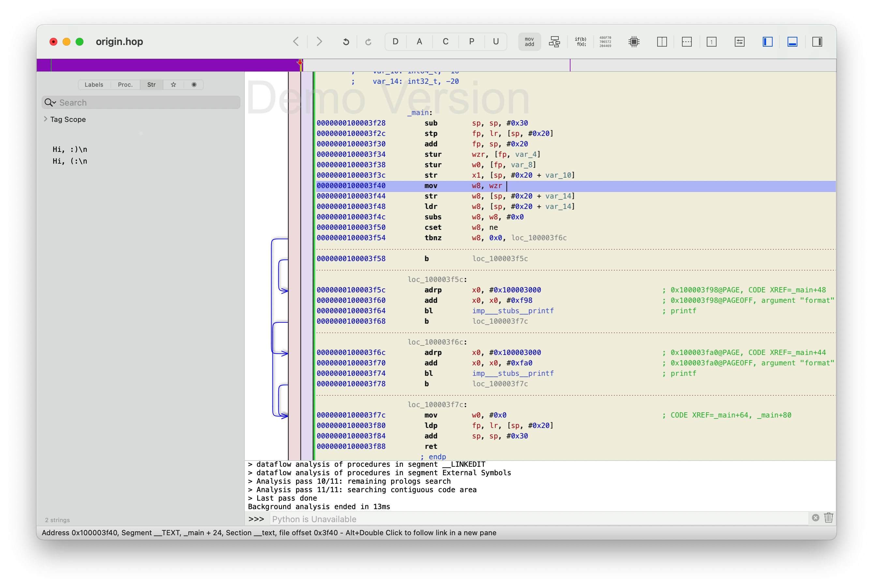Open the search options dropdown magnifier
The width and height of the screenshot is (873, 588).
click(50, 102)
